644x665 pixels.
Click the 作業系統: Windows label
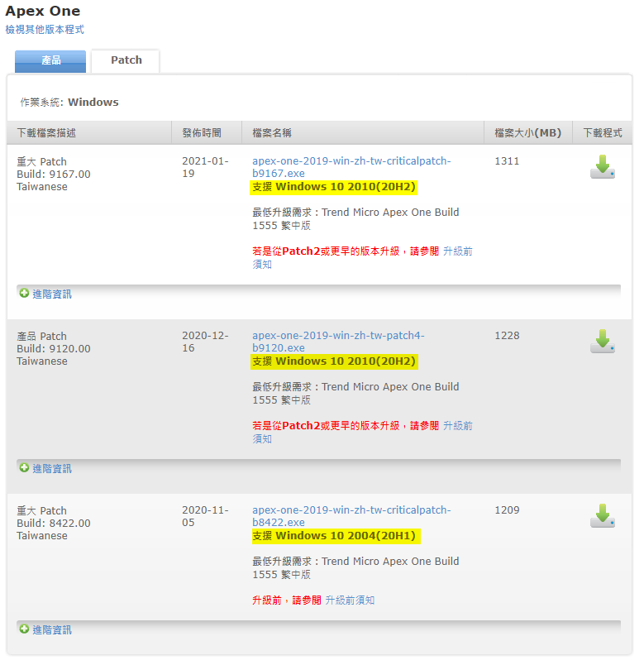[x=69, y=103]
